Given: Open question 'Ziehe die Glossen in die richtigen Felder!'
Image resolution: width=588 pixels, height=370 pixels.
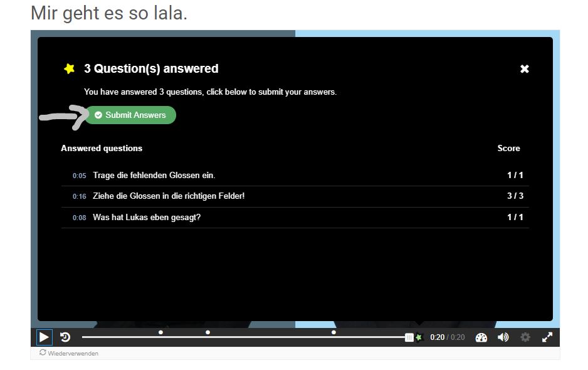Looking at the screenshot, I should pyautogui.click(x=169, y=196).
